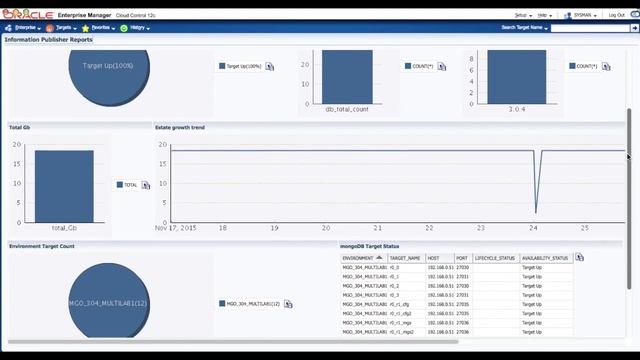Viewport: 640px width, 360px height.
Task: Click the Target Up(100%) legend swatch
Action: tap(222, 66)
